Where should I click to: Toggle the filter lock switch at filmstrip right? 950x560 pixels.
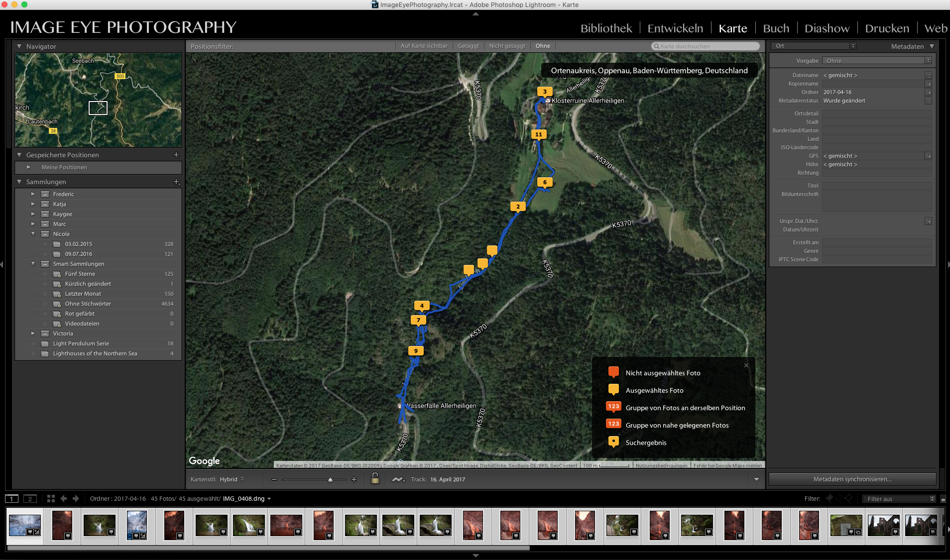[943, 499]
